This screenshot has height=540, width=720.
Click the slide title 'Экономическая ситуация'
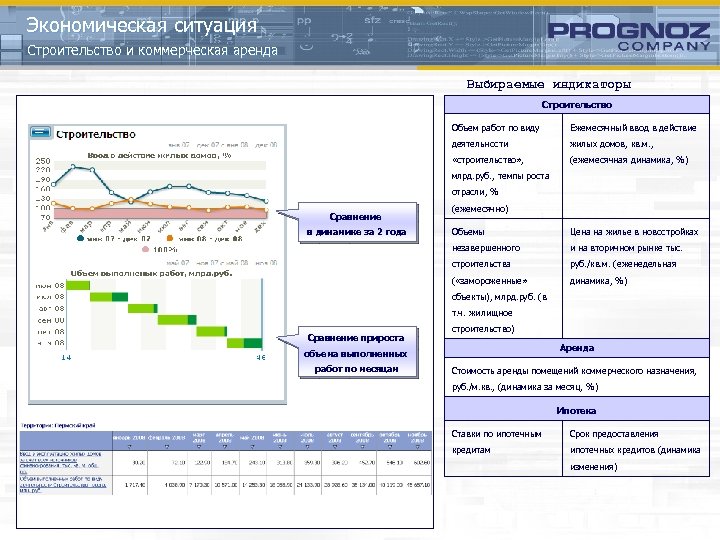pos(141,25)
